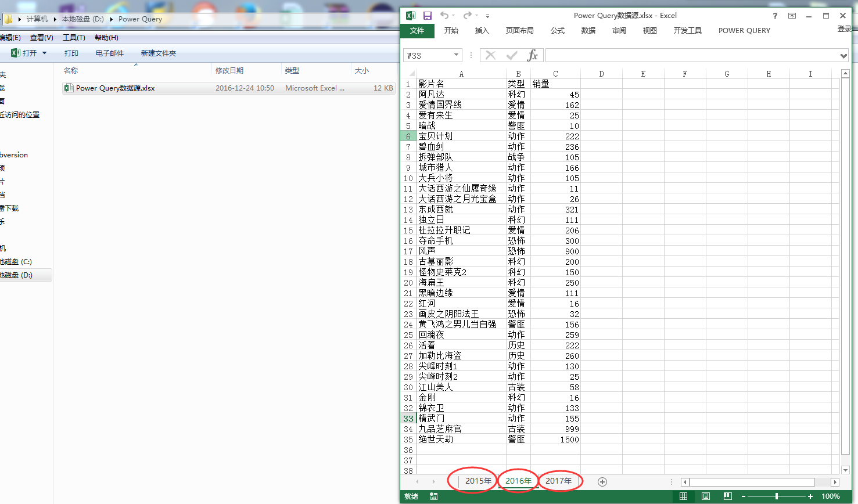Click the zoom slider handle
The width and height of the screenshot is (858, 504).
777,496
